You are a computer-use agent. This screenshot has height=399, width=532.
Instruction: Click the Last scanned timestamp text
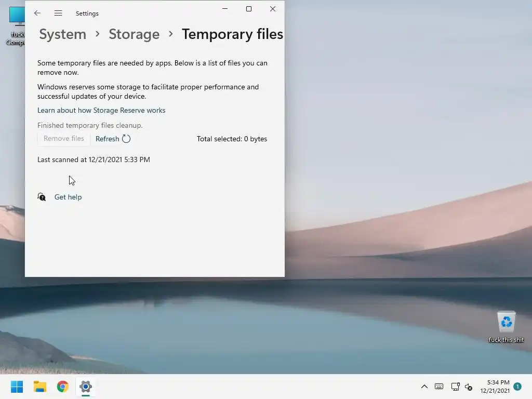pos(94,159)
